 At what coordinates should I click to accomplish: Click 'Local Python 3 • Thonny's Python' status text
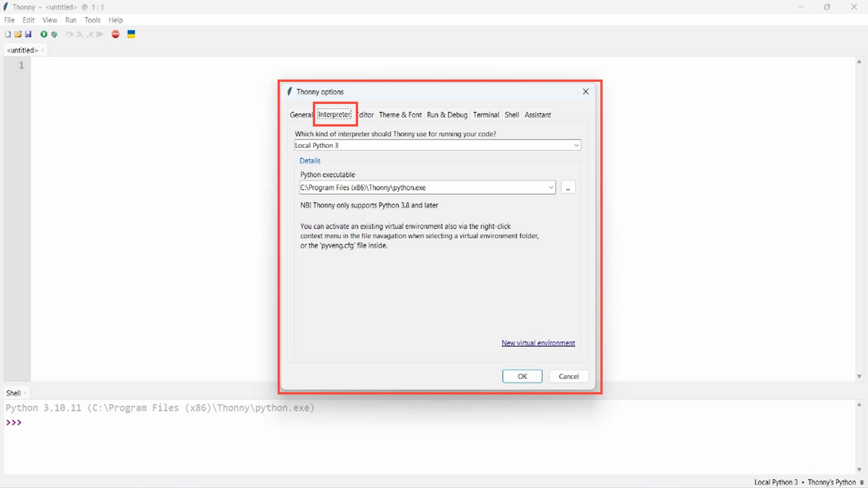coord(805,483)
